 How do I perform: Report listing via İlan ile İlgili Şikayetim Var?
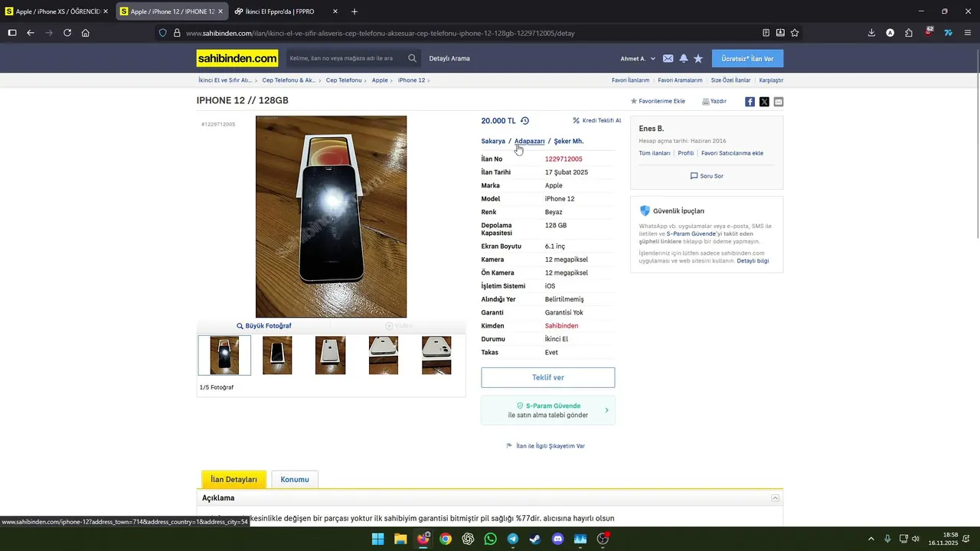tap(546, 446)
